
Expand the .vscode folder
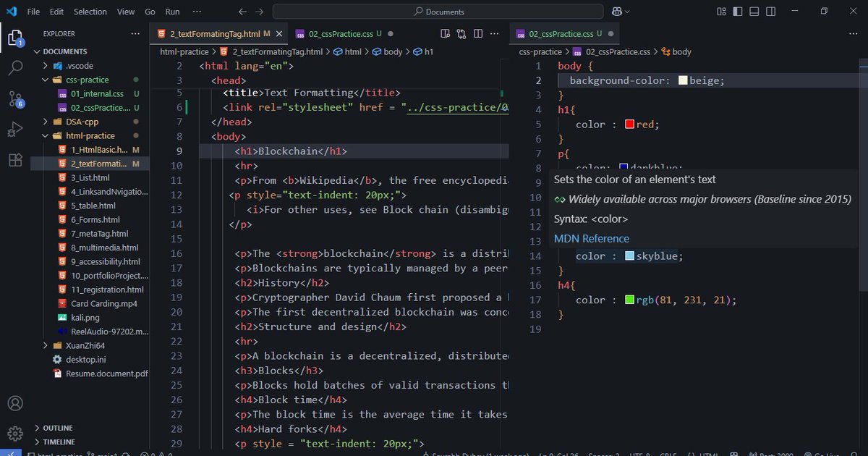(47, 66)
